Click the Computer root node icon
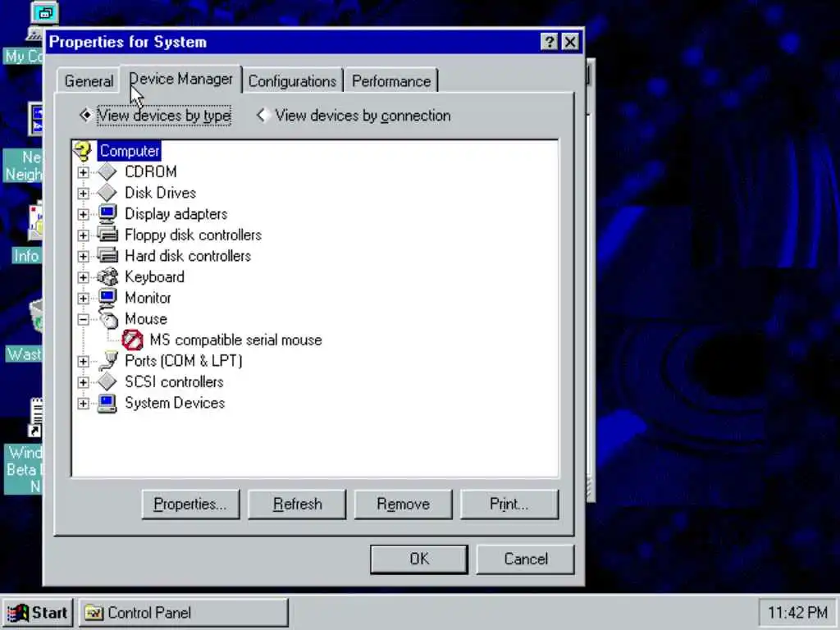The width and height of the screenshot is (840, 630). click(x=83, y=151)
